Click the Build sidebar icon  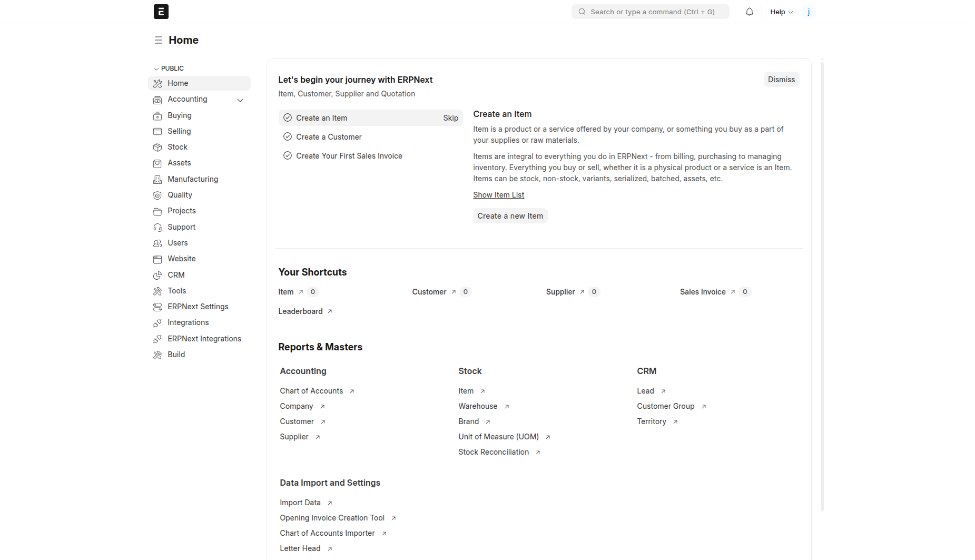tap(157, 355)
